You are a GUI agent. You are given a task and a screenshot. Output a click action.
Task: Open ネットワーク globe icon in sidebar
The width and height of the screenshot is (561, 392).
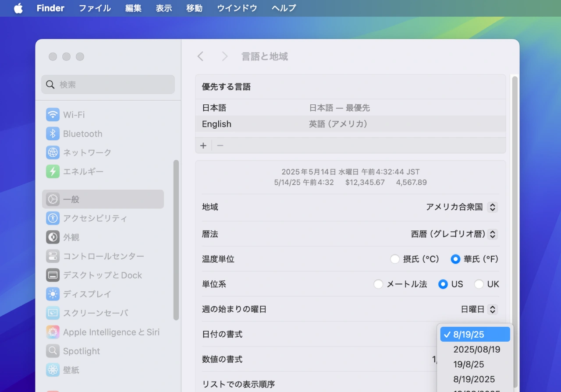53,152
